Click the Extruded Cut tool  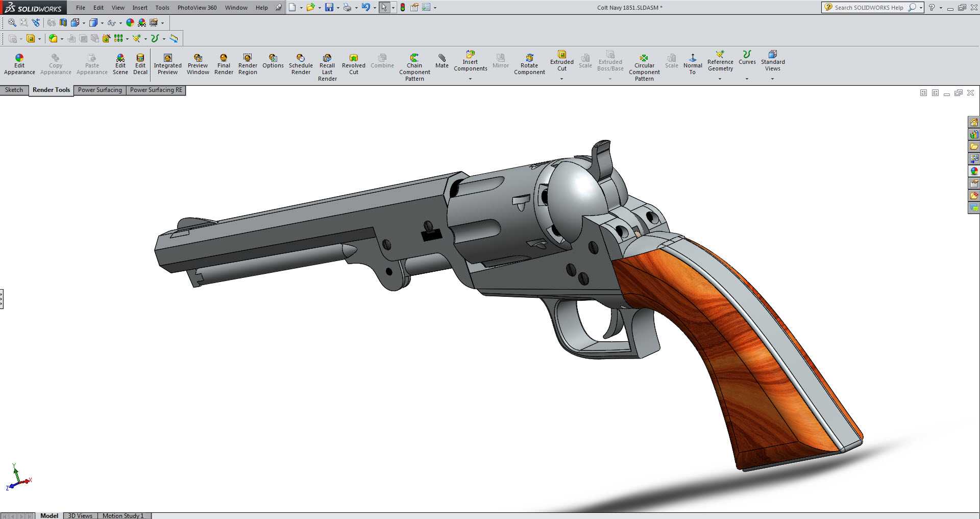point(561,61)
